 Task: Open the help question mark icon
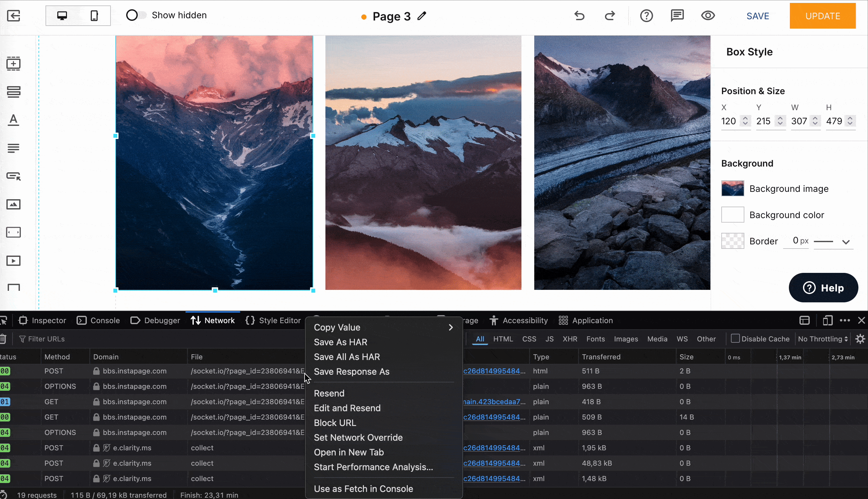[x=646, y=16]
